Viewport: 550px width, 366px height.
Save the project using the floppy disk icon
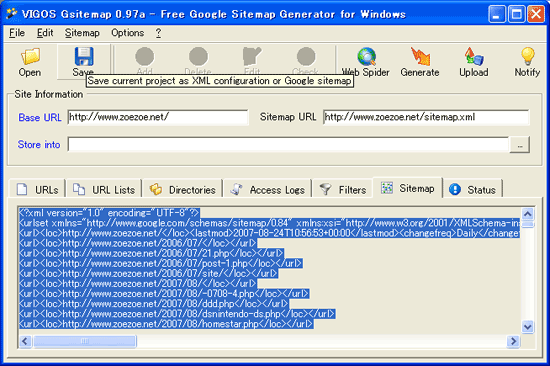[x=84, y=56]
